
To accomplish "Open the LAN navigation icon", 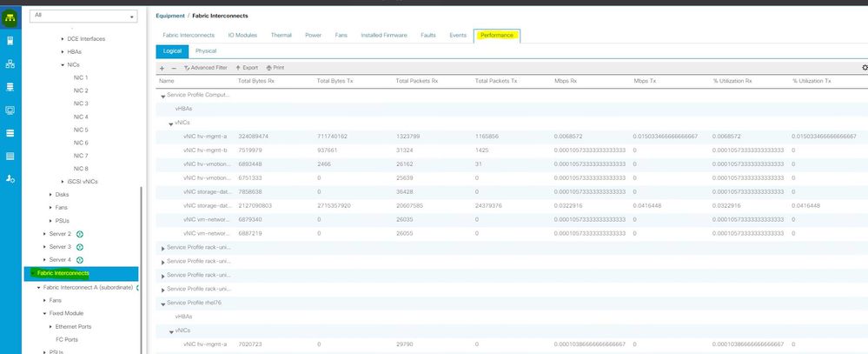I will [x=10, y=63].
